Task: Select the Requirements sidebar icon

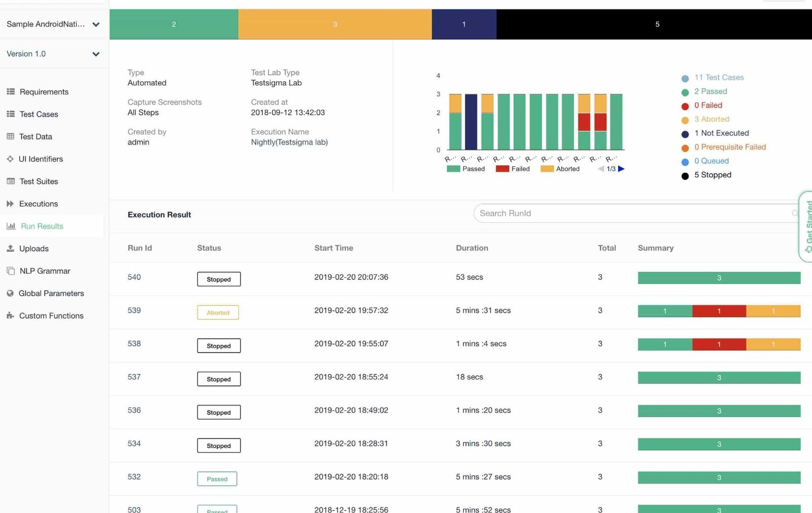Action: (x=11, y=91)
